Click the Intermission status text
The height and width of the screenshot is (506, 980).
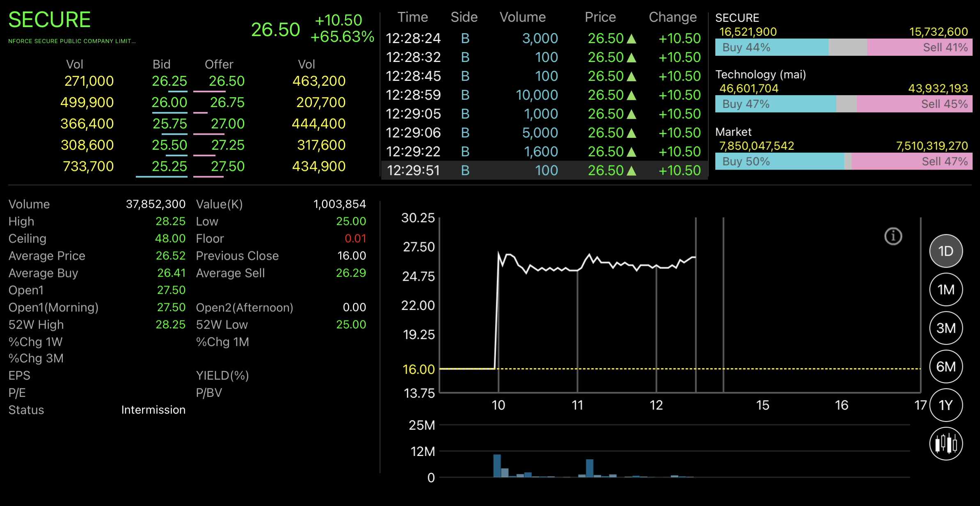(153, 410)
